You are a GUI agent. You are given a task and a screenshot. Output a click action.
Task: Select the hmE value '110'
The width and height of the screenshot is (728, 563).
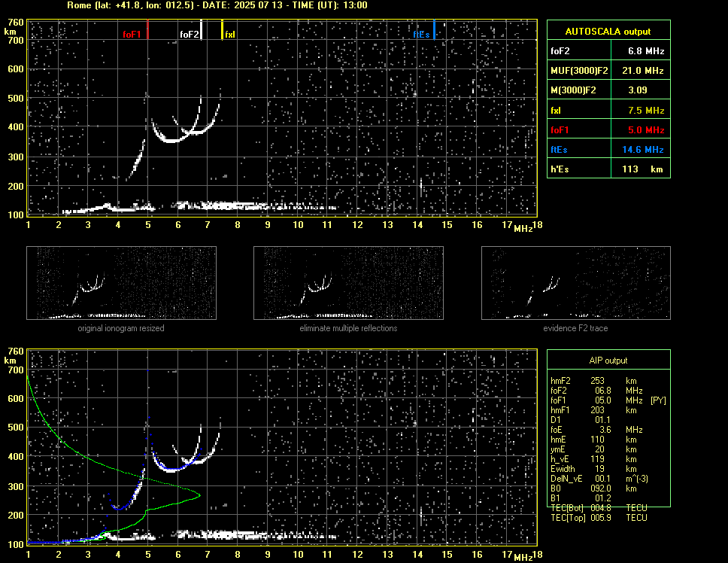598,440
